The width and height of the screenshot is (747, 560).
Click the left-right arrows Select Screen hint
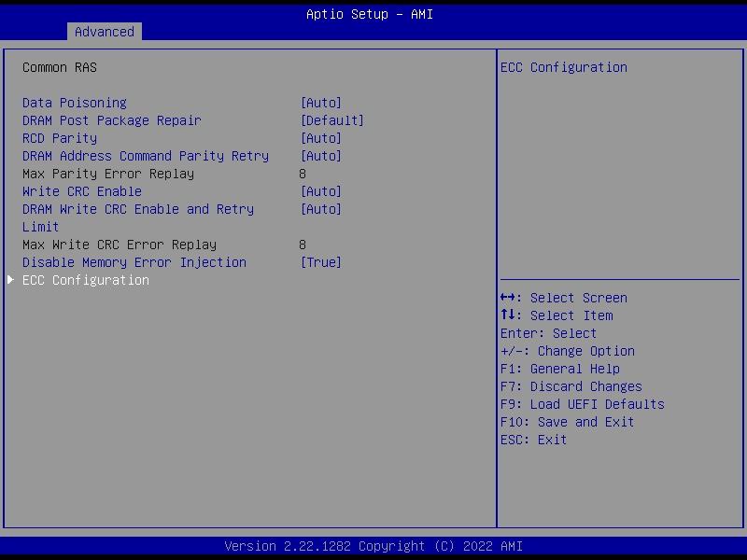pyautogui.click(x=564, y=298)
